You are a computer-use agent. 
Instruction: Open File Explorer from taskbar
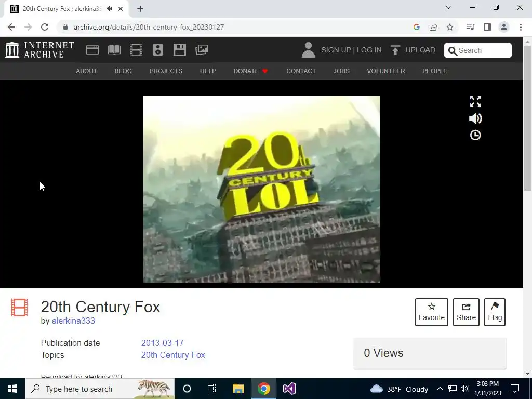pyautogui.click(x=238, y=389)
